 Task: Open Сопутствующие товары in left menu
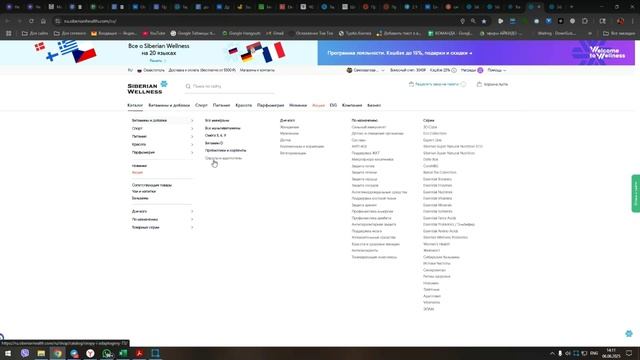(x=152, y=185)
